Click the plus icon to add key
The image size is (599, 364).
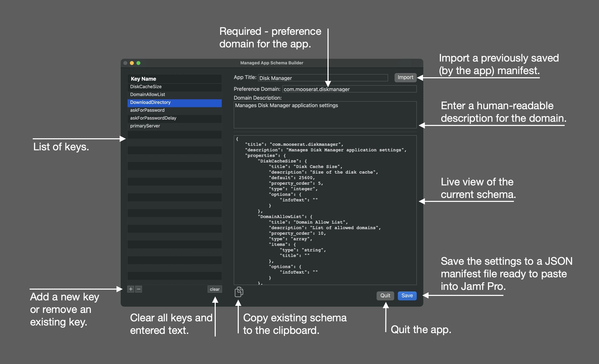point(131,289)
